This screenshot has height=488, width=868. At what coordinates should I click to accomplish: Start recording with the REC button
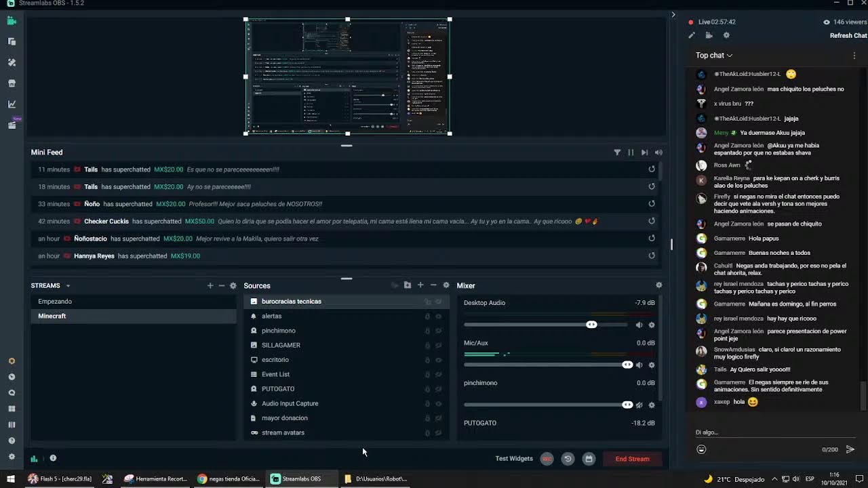tap(547, 459)
